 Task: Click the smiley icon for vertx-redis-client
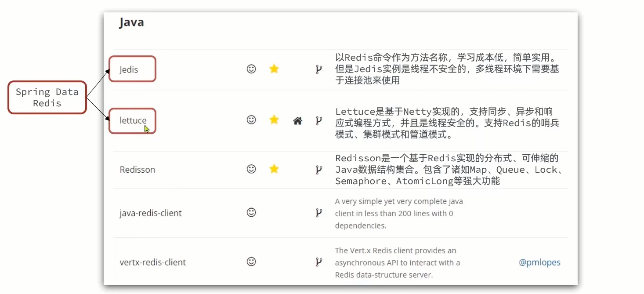click(x=251, y=261)
